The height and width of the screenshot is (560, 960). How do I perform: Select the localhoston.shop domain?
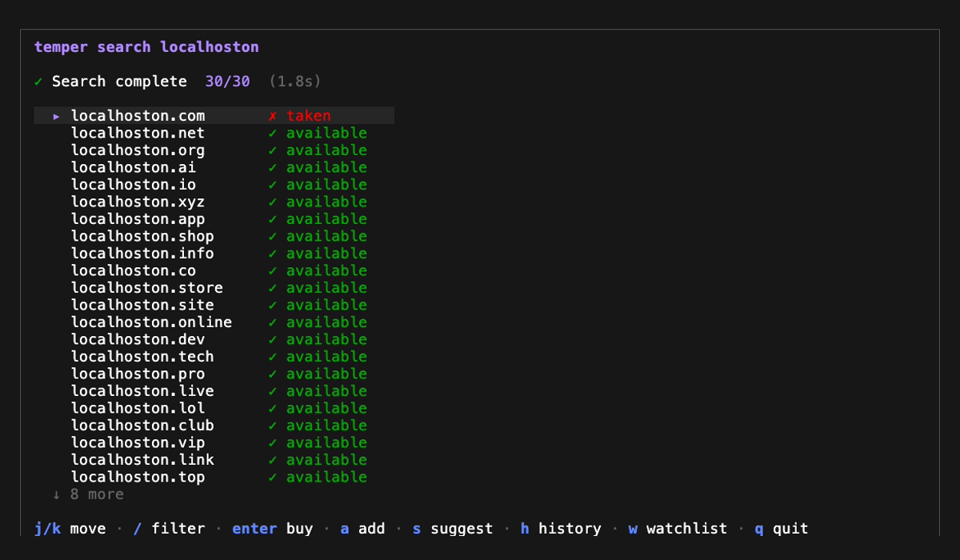tap(142, 236)
